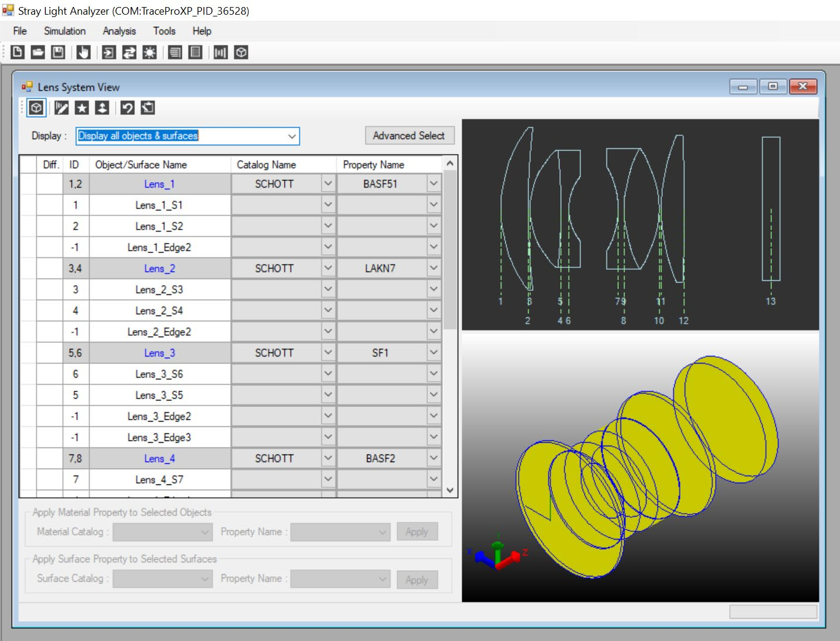
Task: Open the Simulation menu
Action: pos(65,31)
